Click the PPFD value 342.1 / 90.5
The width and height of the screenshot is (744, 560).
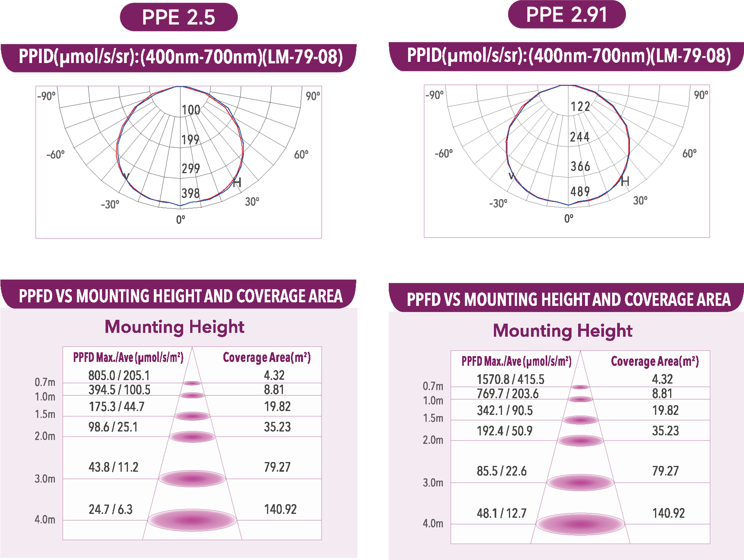tap(504, 411)
